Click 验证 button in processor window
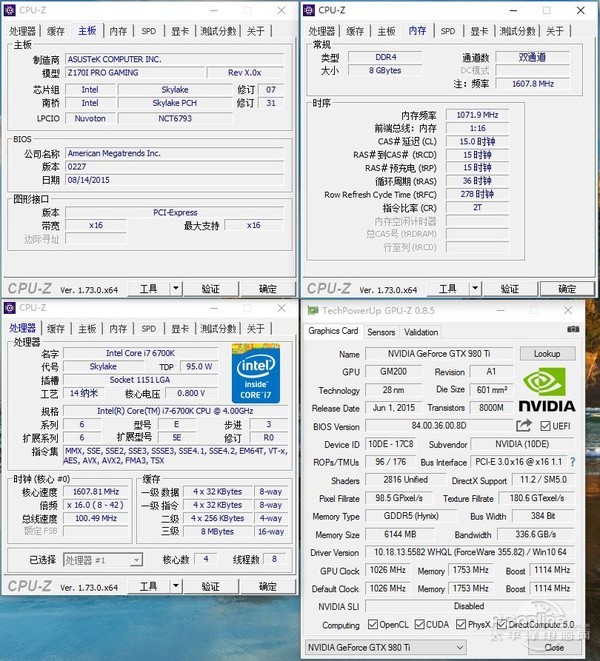Viewport: 600px width, 661px height. point(210,586)
